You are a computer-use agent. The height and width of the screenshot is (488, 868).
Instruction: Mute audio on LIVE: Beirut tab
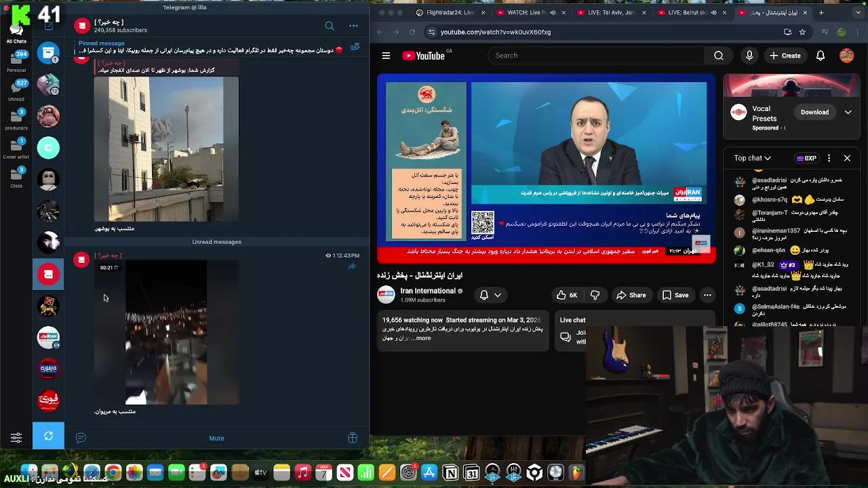(715, 13)
